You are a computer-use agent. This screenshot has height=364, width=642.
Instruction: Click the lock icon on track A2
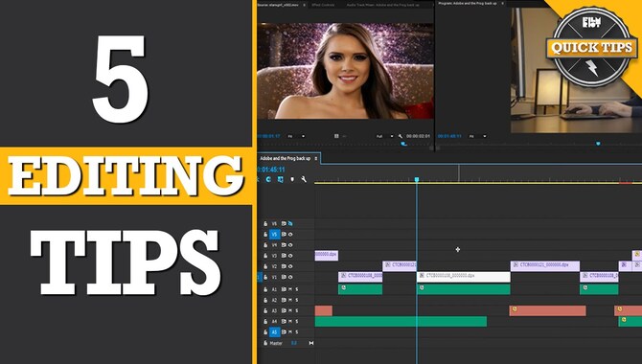click(265, 300)
